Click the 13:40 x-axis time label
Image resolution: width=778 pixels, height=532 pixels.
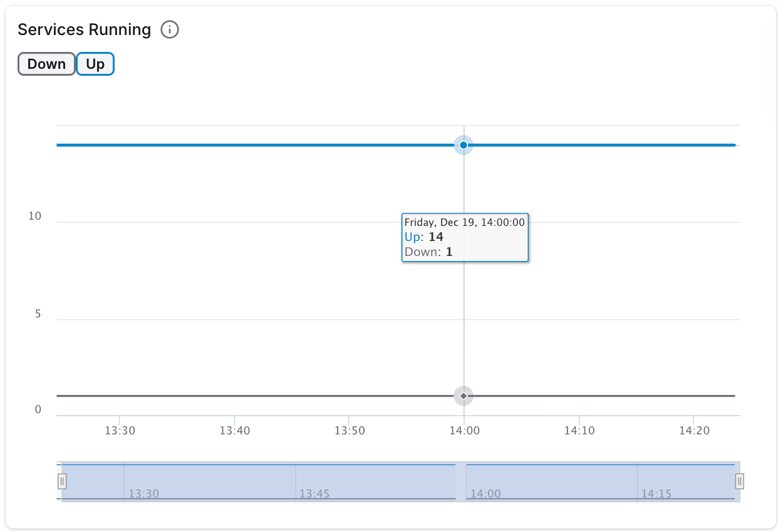click(x=234, y=431)
